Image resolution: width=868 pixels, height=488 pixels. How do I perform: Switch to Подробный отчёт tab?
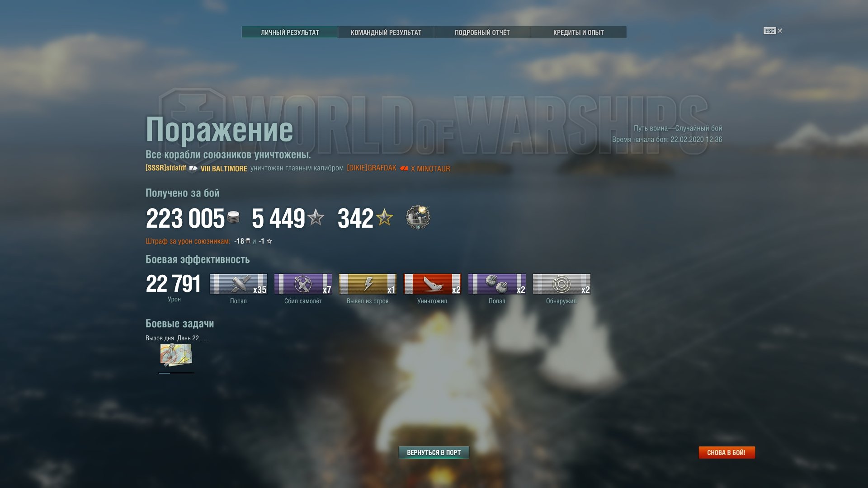click(x=482, y=33)
